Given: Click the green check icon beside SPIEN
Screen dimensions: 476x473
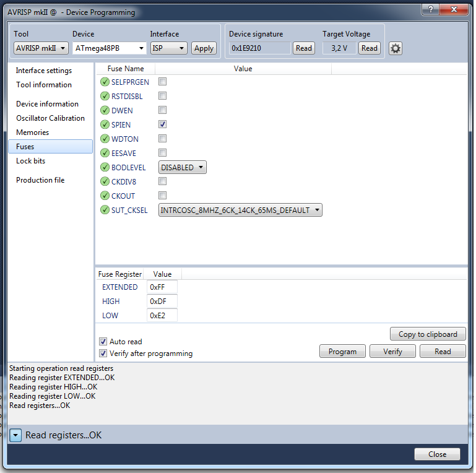Looking at the screenshot, I should 105,124.
